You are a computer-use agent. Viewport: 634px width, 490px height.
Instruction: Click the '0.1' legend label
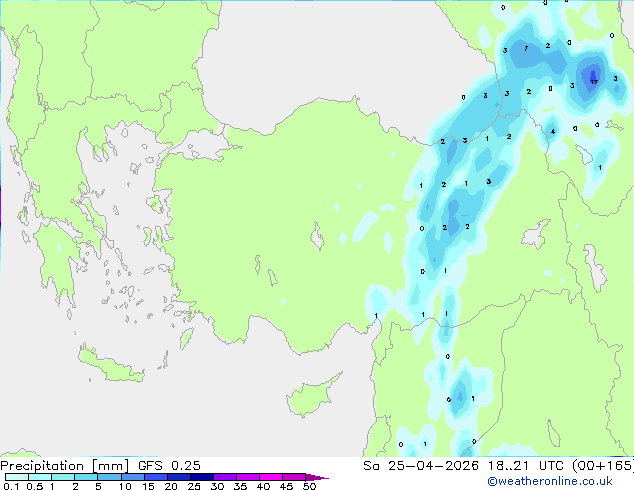(11, 486)
